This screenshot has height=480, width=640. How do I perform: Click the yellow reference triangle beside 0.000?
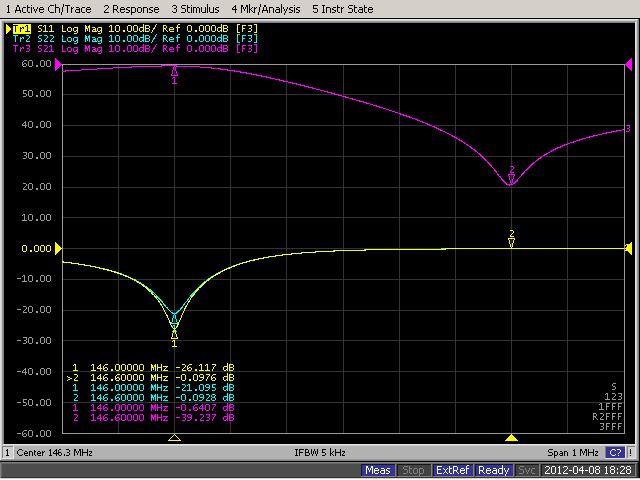tap(58, 249)
